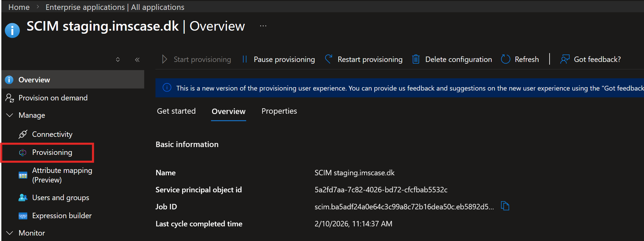Open the more options ellipsis next to title
644x241 pixels.
pos(263,26)
